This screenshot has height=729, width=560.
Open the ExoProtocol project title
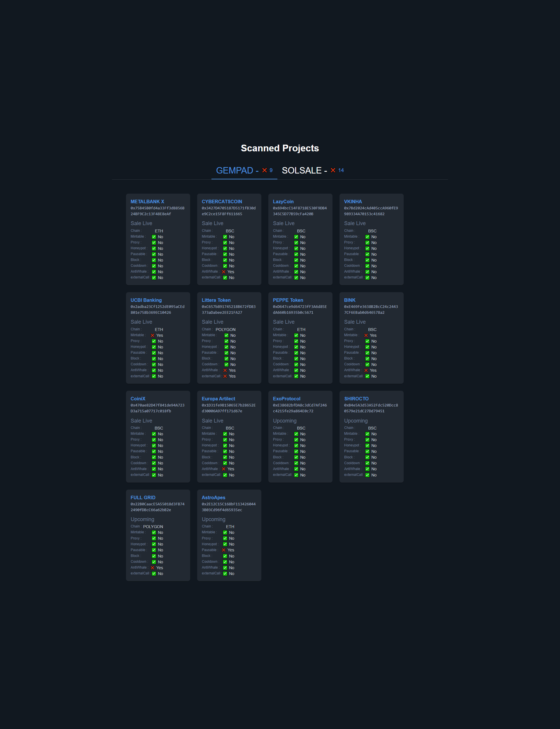pyautogui.click(x=286, y=399)
